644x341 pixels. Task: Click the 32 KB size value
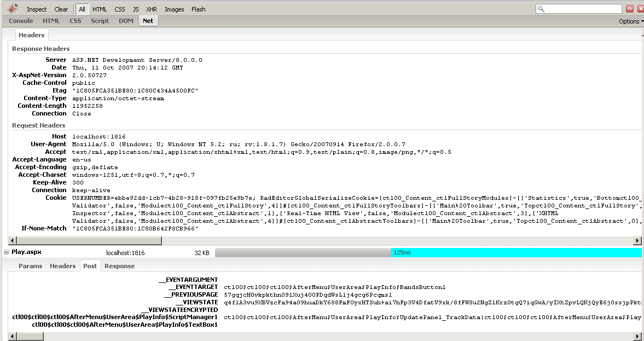(x=202, y=253)
